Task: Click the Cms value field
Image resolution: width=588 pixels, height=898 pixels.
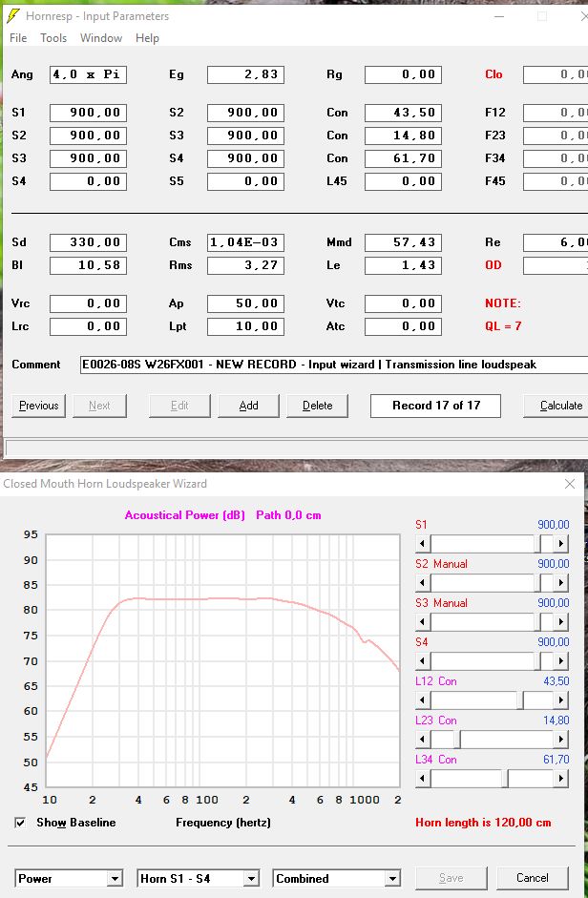Action: pyautogui.click(x=246, y=242)
